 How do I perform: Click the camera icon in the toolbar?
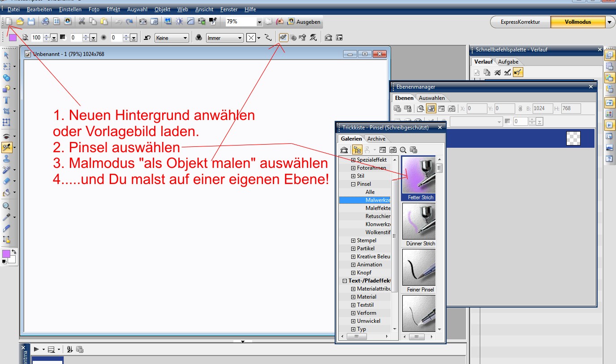tap(143, 21)
